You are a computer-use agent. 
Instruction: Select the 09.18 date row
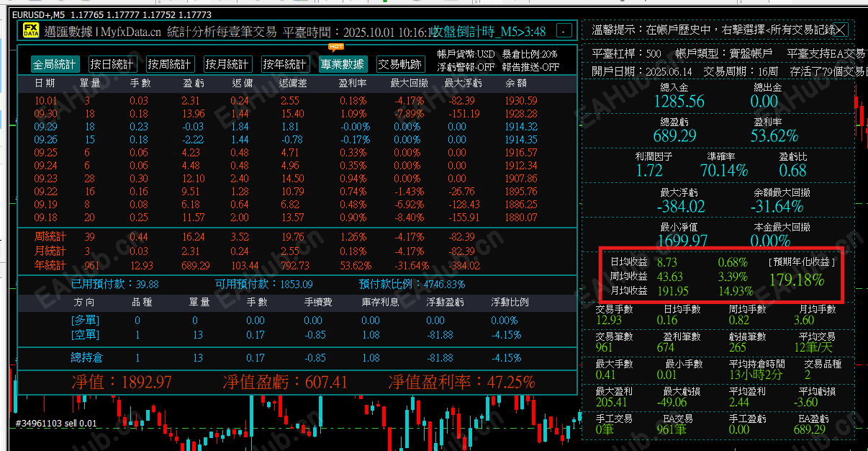pyautogui.click(x=297, y=218)
